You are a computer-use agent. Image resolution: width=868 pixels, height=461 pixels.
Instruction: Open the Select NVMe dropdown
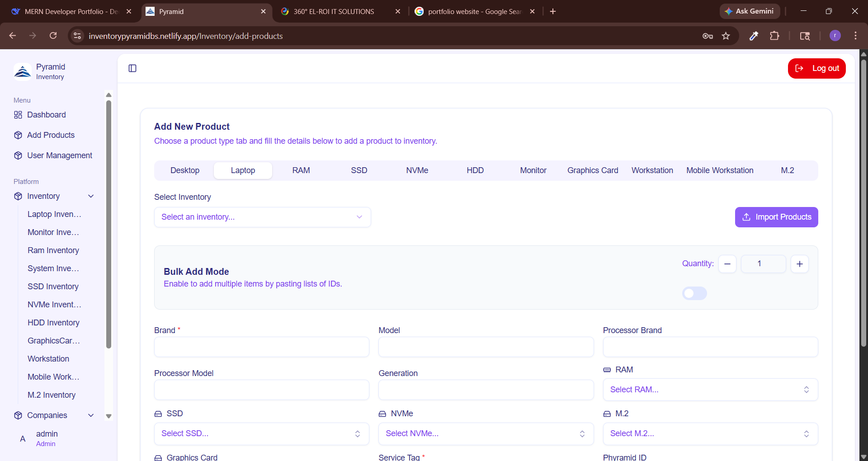[x=486, y=434]
